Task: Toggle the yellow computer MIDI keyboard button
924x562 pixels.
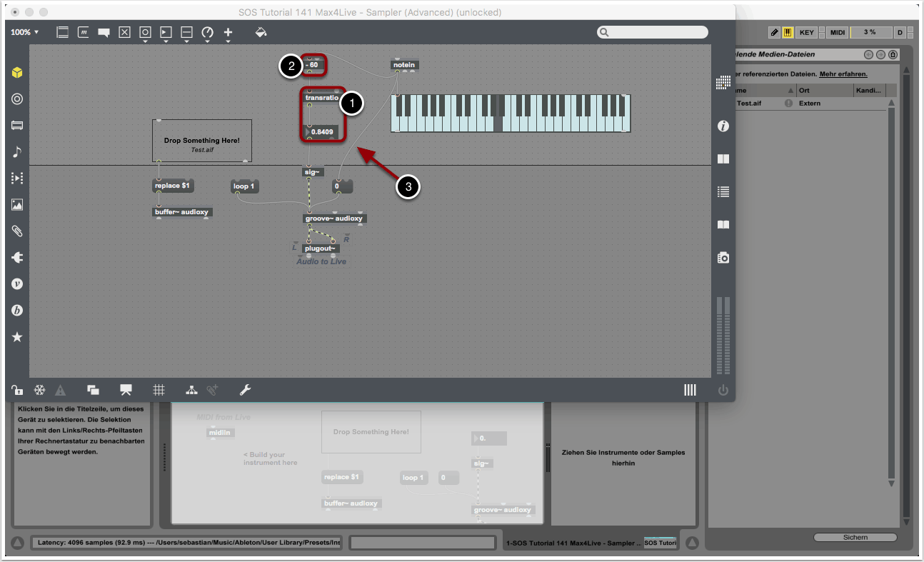Action: tap(788, 32)
